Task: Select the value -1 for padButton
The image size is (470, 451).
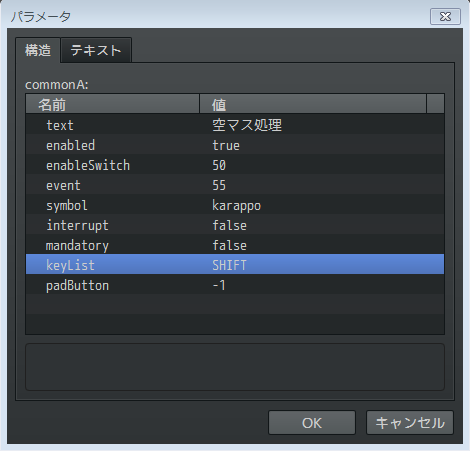Action: pos(322,285)
